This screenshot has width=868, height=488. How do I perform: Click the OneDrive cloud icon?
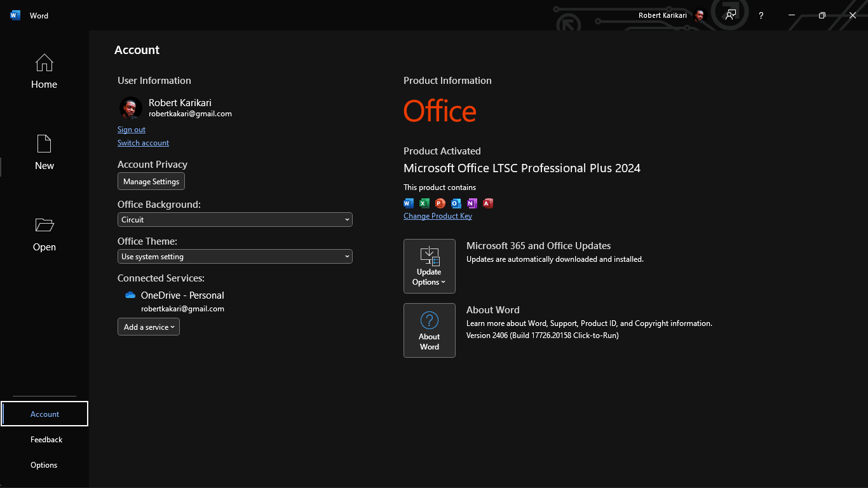click(x=130, y=295)
